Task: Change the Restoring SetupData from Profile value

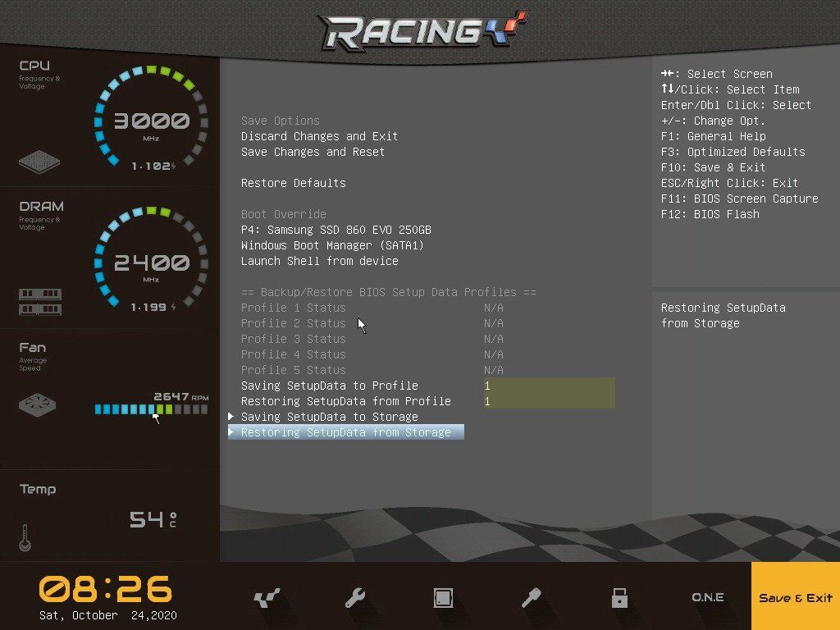Action: point(548,401)
